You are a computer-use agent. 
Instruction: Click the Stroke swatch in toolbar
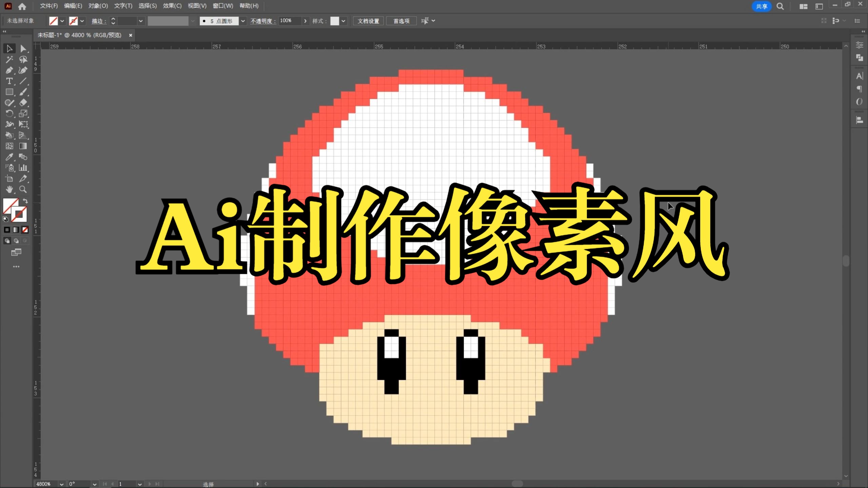pos(20,215)
